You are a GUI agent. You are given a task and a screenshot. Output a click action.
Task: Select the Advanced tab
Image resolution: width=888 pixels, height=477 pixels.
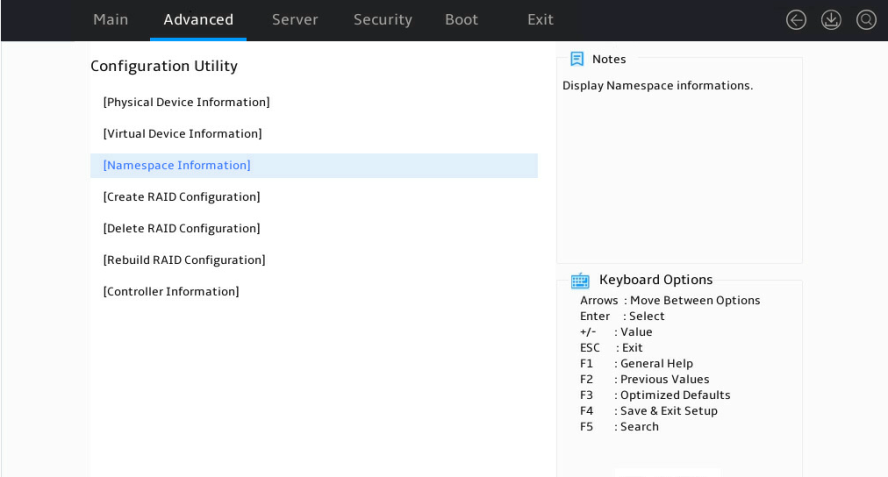tap(198, 20)
